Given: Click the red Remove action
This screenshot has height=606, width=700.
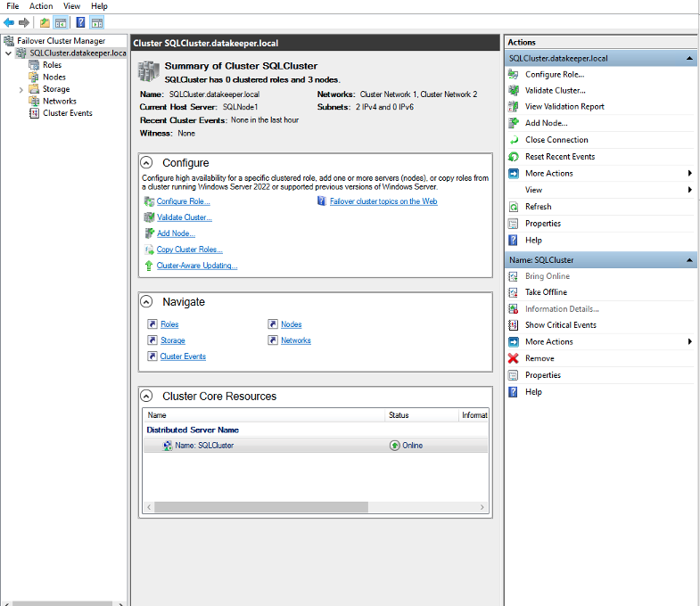Looking at the screenshot, I should click(x=539, y=358).
